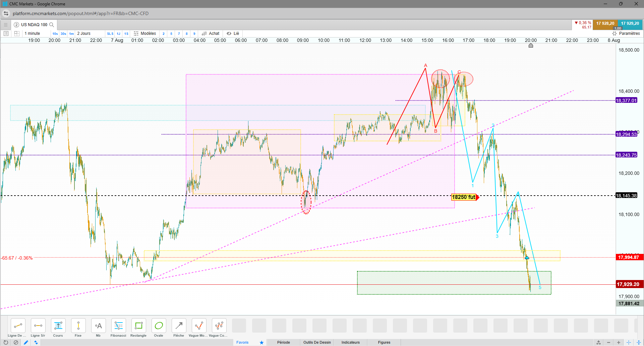
Task: Select saved model number 7
Action: tap(179, 33)
